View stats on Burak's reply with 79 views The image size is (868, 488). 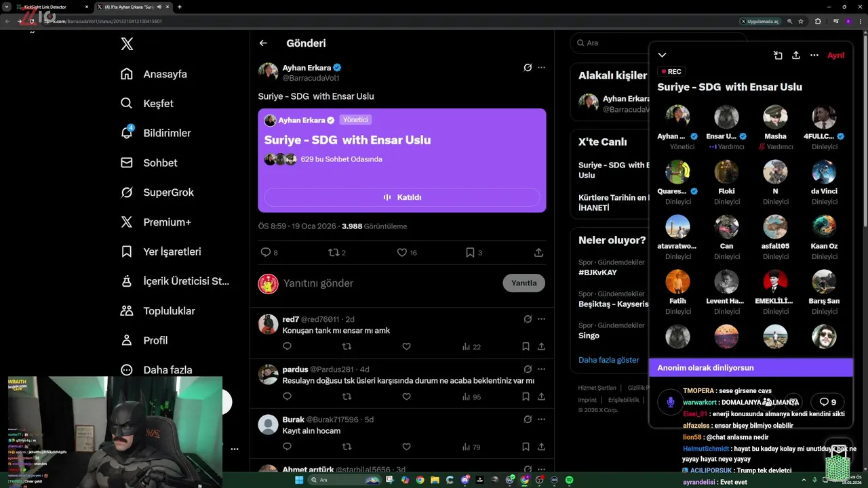pos(471,447)
